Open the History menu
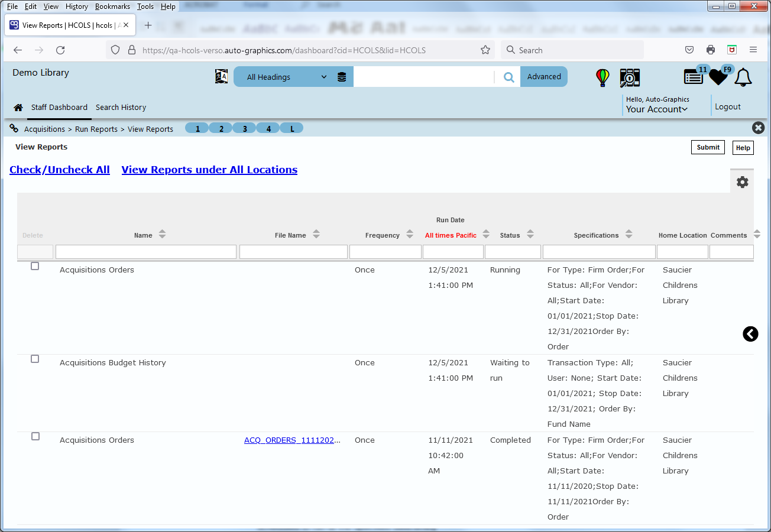The width and height of the screenshot is (771, 532). pyautogui.click(x=77, y=7)
